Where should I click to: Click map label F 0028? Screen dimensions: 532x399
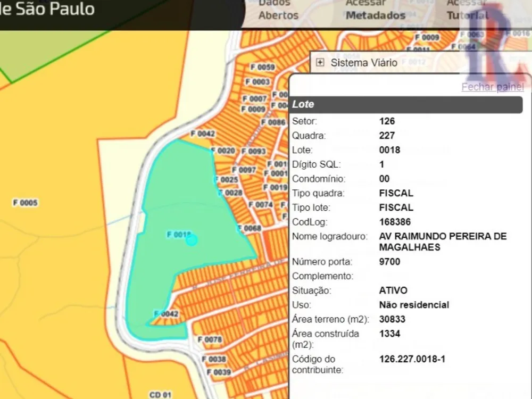[231, 193]
